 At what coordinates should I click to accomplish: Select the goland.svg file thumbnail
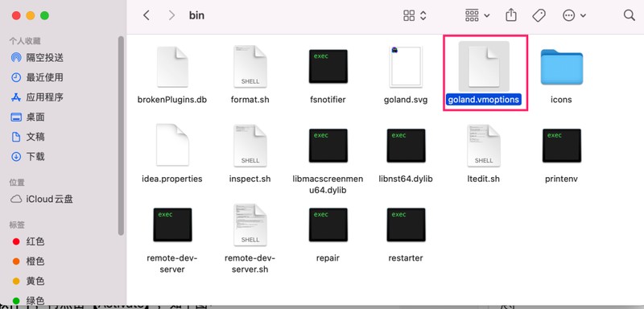pos(406,67)
